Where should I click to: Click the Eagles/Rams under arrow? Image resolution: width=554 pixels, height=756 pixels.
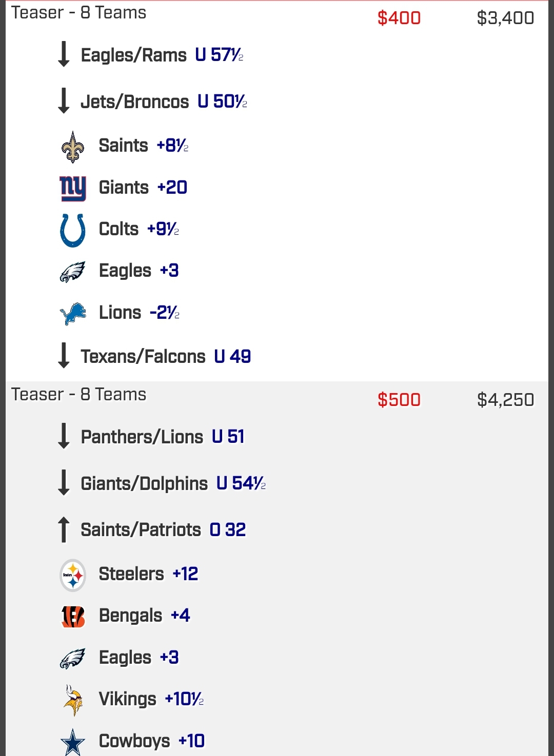pyautogui.click(x=64, y=54)
